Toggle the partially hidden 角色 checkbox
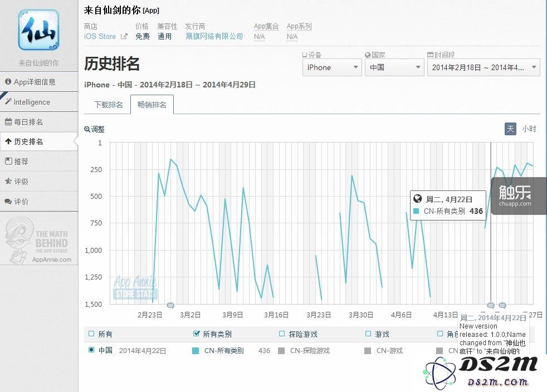The width and height of the screenshot is (547, 392). coord(440,334)
